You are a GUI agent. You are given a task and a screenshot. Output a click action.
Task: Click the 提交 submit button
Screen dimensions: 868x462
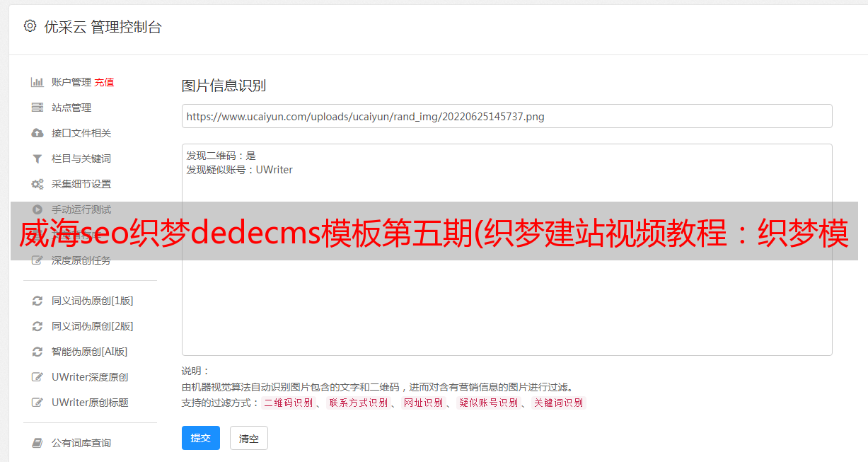[201, 438]
